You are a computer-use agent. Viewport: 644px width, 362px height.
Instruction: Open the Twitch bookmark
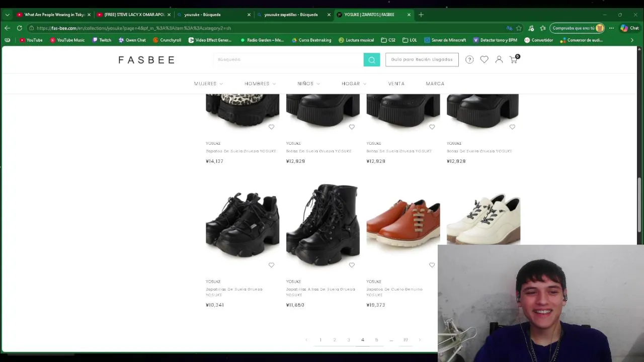coord(102,40)
